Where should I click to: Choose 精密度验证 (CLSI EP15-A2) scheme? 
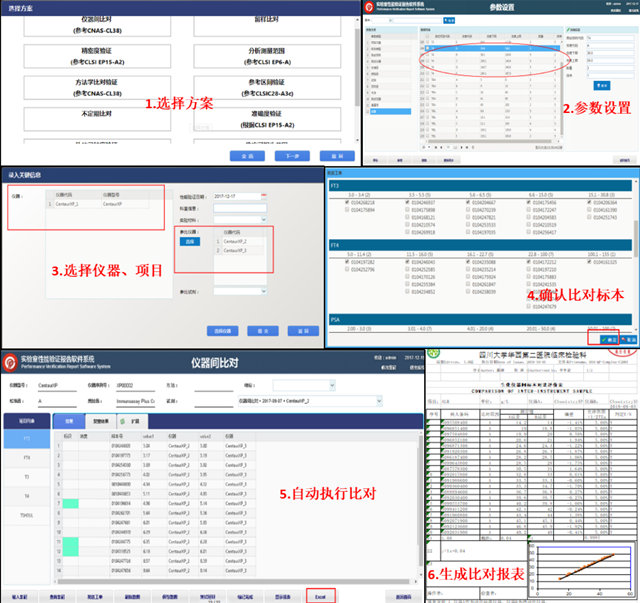tap(97, 56)
